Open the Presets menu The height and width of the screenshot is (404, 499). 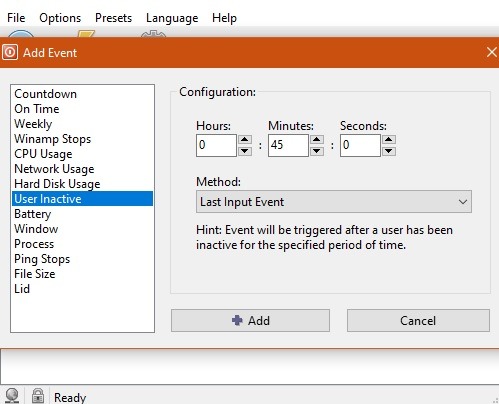(x=113, y=18)
